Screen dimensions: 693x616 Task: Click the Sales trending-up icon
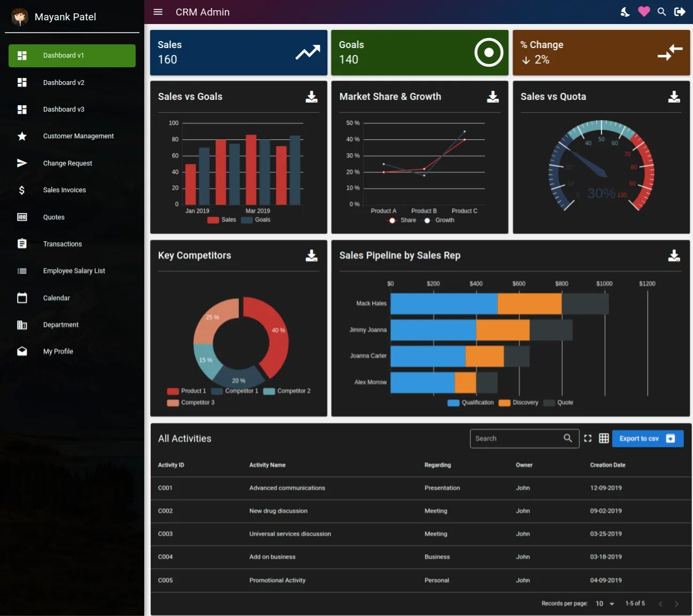coord(308,52)
